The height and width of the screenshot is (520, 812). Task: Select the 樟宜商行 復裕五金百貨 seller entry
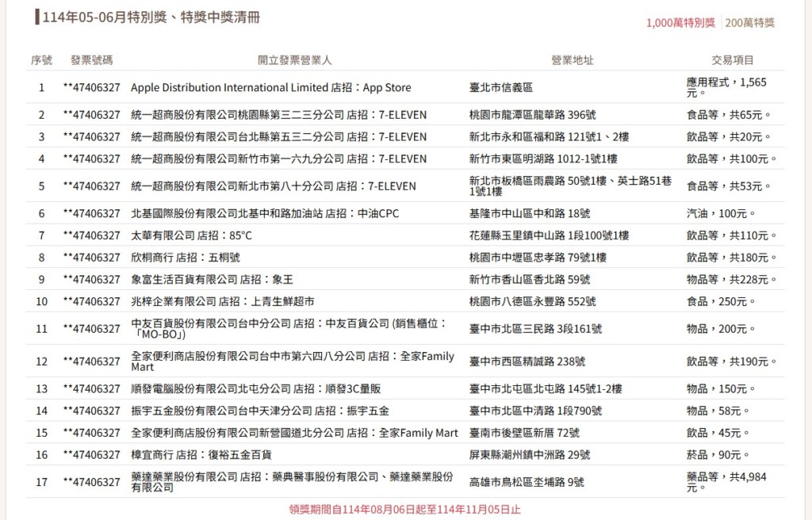pyautogui.click(x=201, y=454)
